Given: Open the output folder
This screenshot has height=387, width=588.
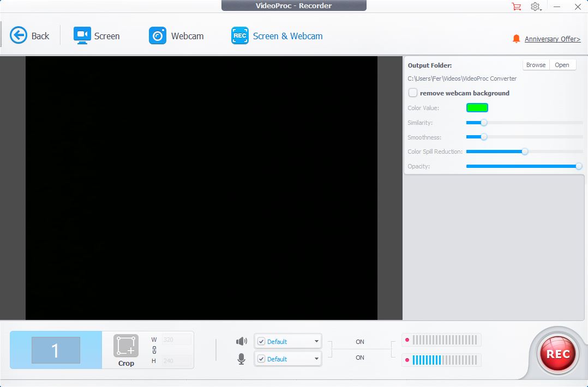Looking at the screenshot, I should coord(562,65).
